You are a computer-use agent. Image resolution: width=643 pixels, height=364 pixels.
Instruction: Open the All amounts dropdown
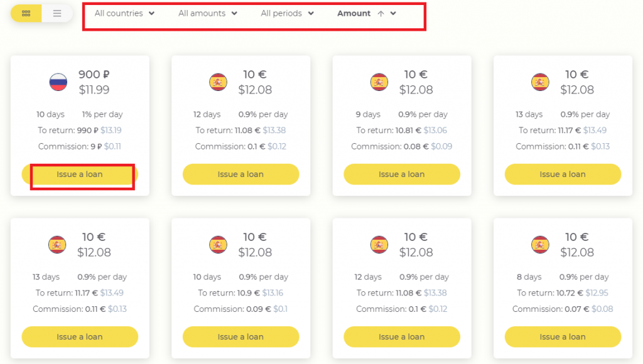(x=207, y=13)
